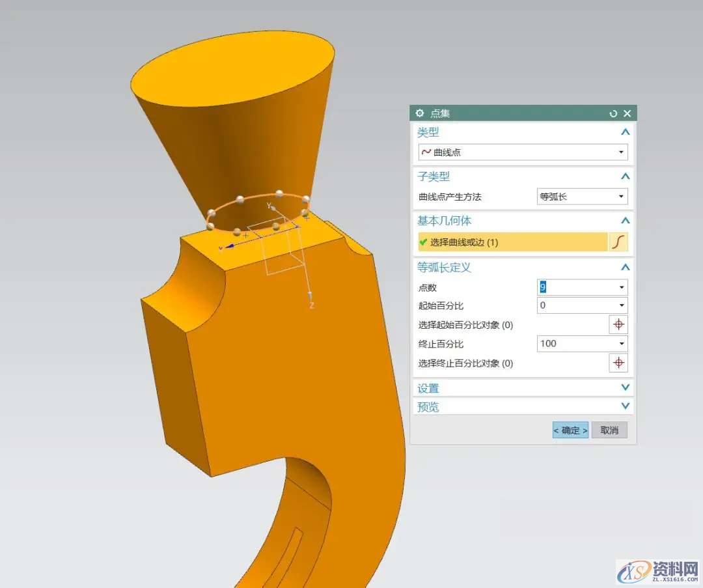Expand the 预览 section
The width and height of the screenshot is (703, 588).
pyautogui.click(x=626, y=406)
